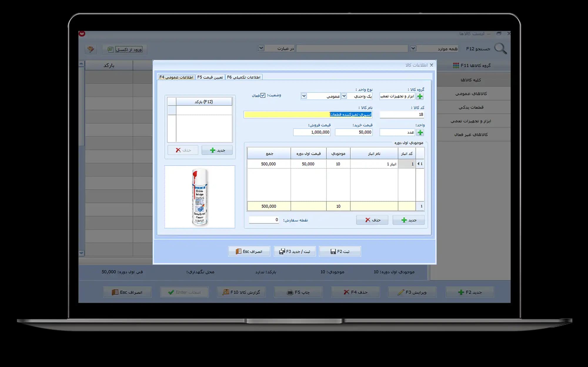Click جدید F2 button in background window
This screenshot has width=588, height=367.
point(470,292)
